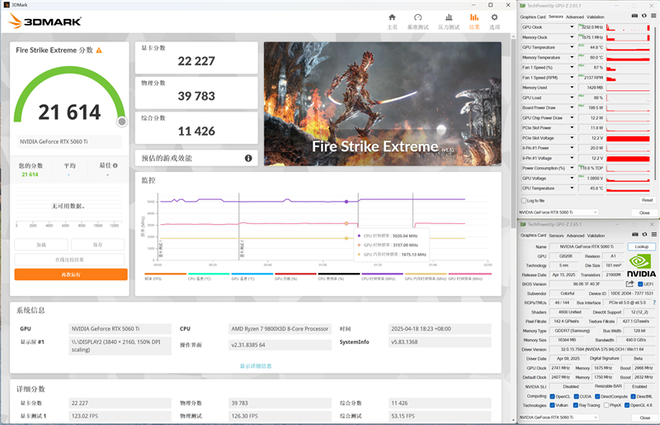Click the orange 再次运行 run again button
Viewport: 660px width, 425px height.
pyautogui.click(x=71, y=274)
